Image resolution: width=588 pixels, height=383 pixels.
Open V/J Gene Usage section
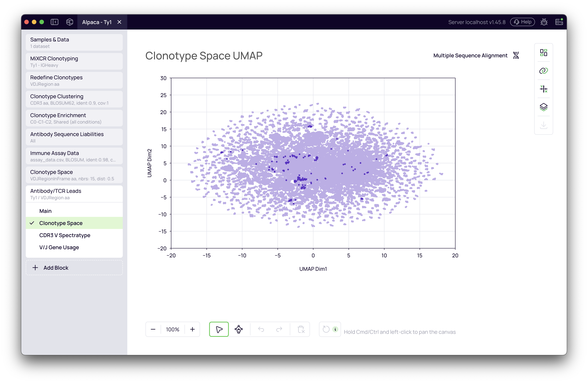tap(59, 247)
